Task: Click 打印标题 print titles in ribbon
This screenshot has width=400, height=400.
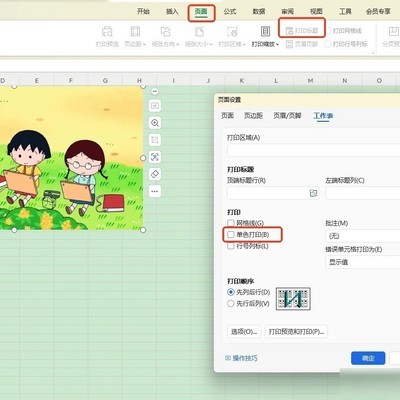Action: (302, 31)
